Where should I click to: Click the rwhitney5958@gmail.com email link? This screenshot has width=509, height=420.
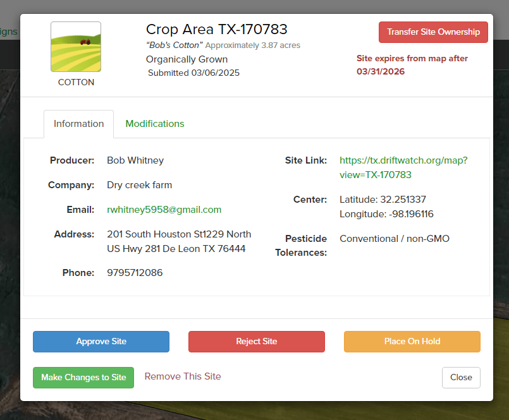164,210
